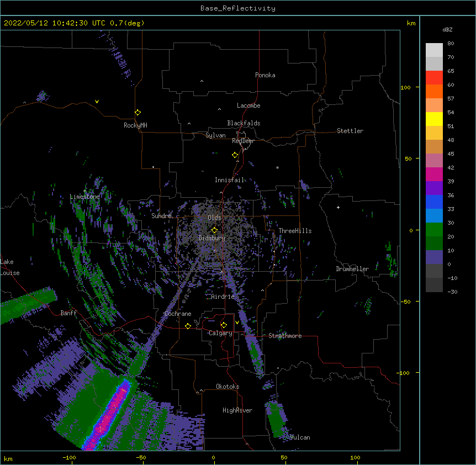Click the Strathmore city label
The width and height of the screenshot is (476, 465).
285,336
